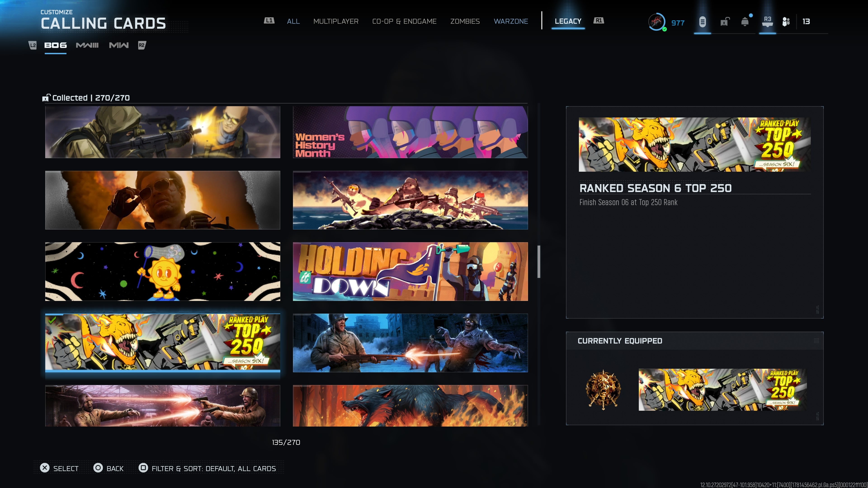The width and height of the screenshot is (868, 488).
Task: Click the party count number 13
Action: (806, 21)
